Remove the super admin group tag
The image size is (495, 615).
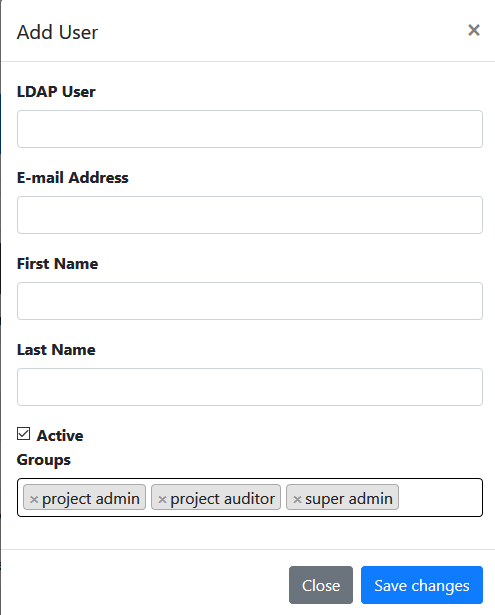(x=297, y=499)
